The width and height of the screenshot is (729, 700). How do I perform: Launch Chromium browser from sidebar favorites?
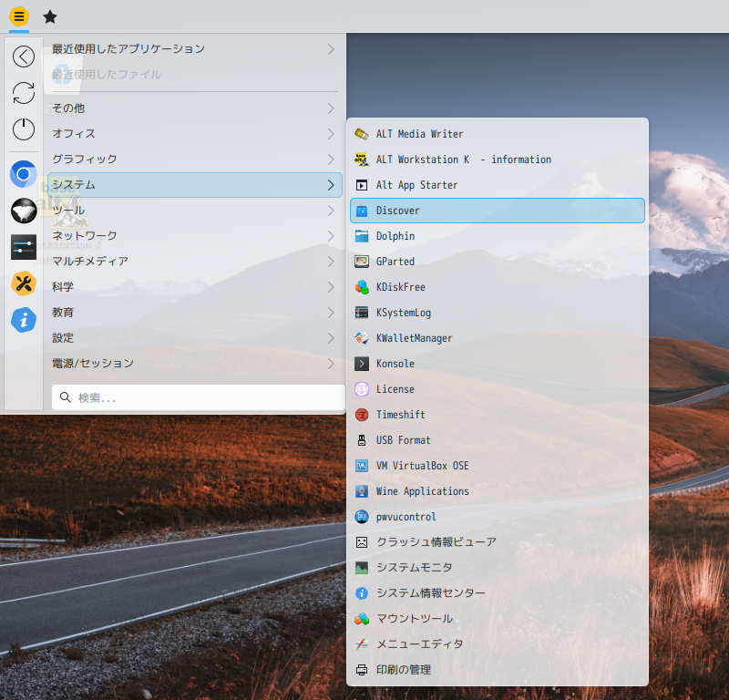tap(24, 174)
